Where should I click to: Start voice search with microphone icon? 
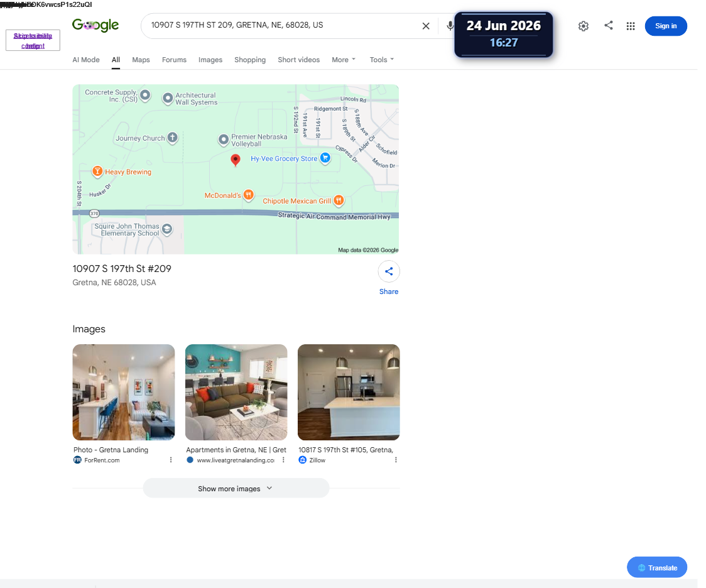[450, 26]
